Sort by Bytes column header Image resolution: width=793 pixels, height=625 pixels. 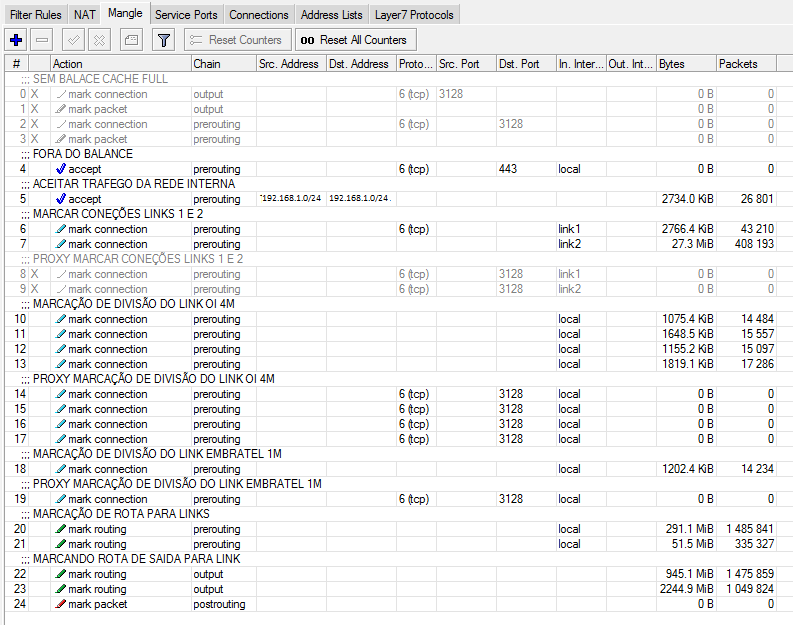(x=686, y=64)
